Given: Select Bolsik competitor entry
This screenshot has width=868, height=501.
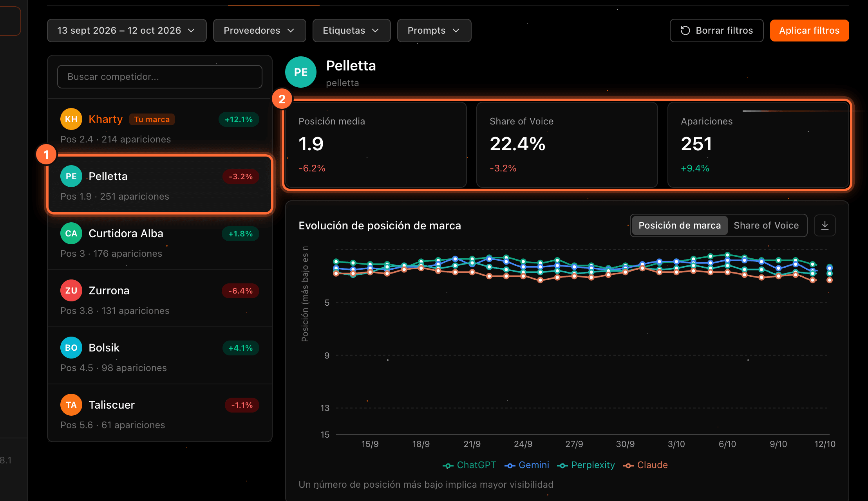Looking at the screenshot, I should tap(159, 355).
